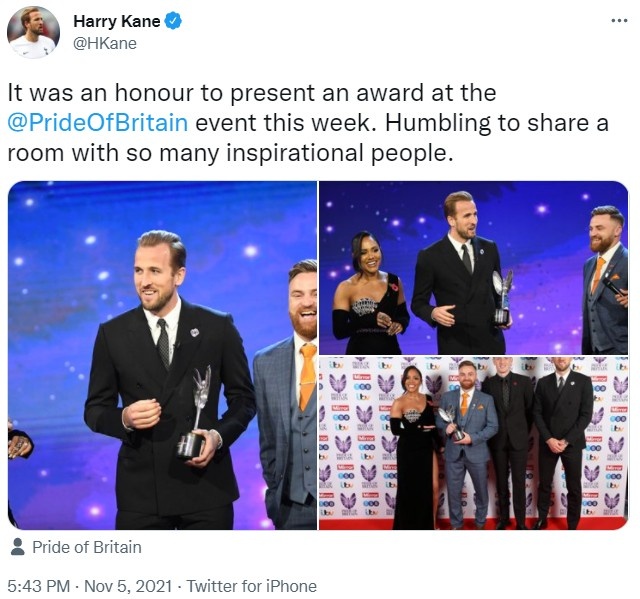Click the tweet text about presenting an award
Screen dimensions: 640x599
click(x=308, y=122)
